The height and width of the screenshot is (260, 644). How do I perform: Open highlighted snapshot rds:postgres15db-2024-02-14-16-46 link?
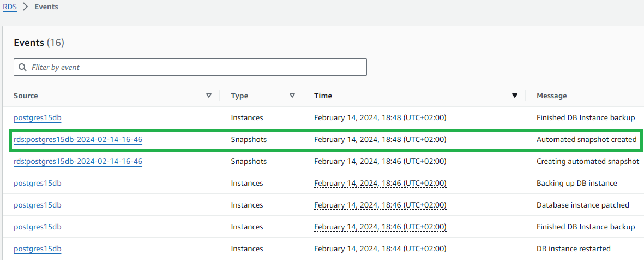(x=78, y=139)
